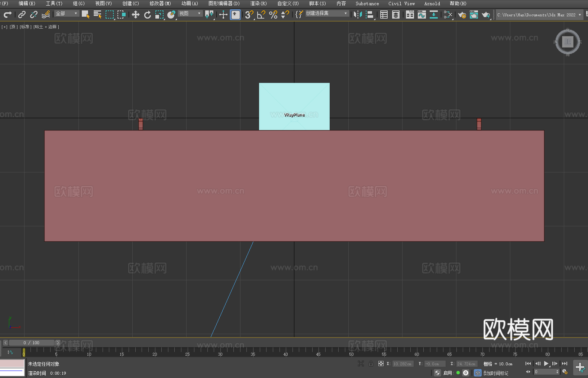Open Mini Curve Editor icon
The width and height of the screenshot is (588, 378).
pyautogui.click(x=10, y=352)
